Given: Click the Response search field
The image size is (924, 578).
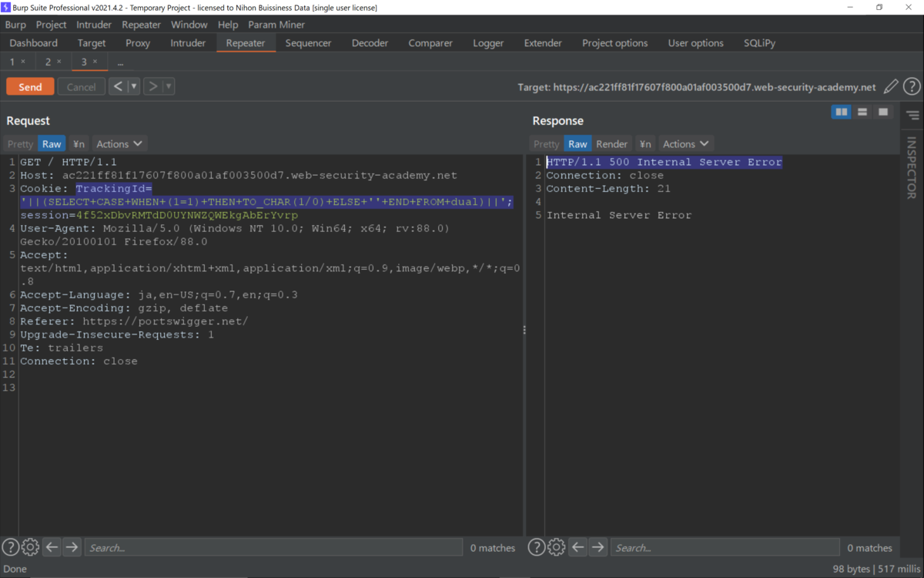Looking at the screenshot, I should (725, 547).
